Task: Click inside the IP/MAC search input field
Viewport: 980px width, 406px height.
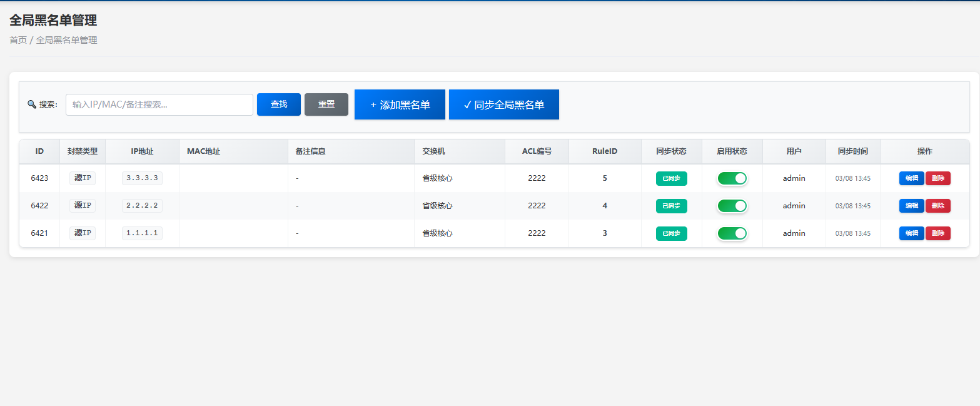Action: coord(159,104)
